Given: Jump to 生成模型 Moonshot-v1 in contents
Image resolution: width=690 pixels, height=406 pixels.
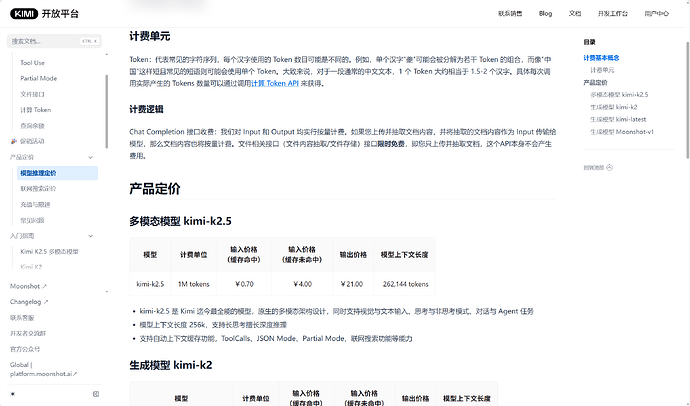Looking at the screenshot, I should point(622,132).
